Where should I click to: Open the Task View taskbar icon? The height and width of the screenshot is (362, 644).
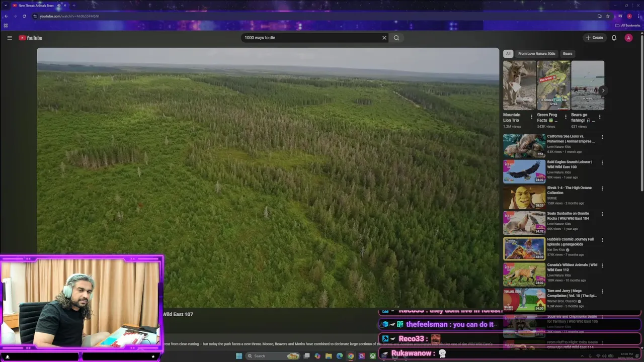(x=306, y=356)
